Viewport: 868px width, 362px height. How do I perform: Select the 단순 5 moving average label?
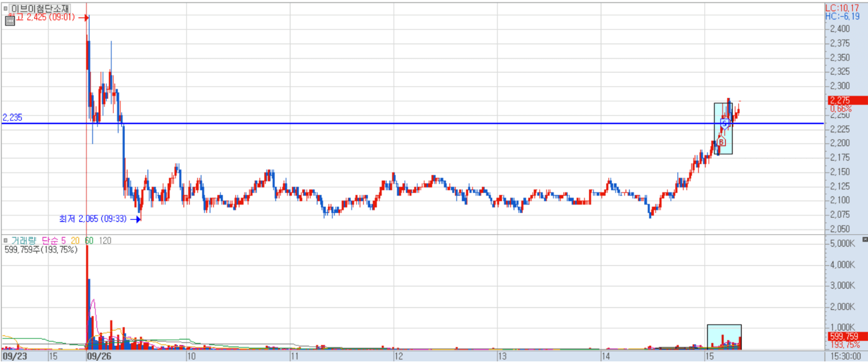point(54,240)
